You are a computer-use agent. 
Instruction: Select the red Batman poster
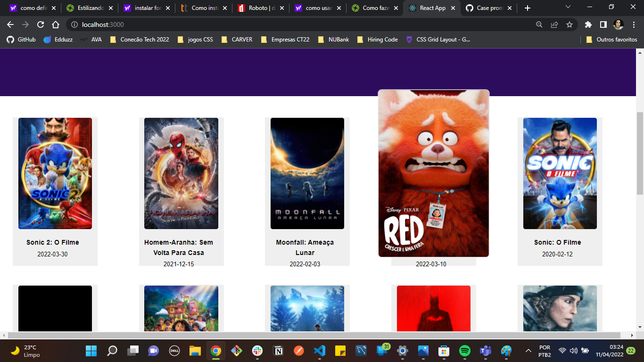coord(434,308)
